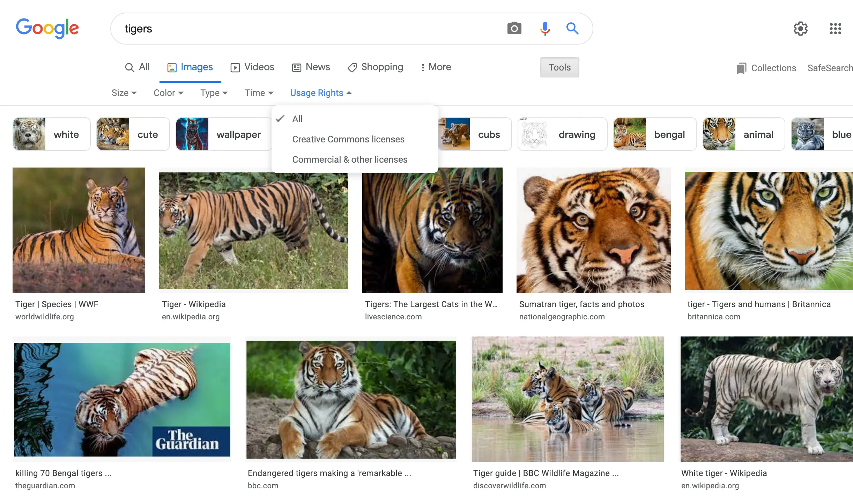Click the SafeSearch link
This screenshot has height=504, width=853.
[830, 68]
